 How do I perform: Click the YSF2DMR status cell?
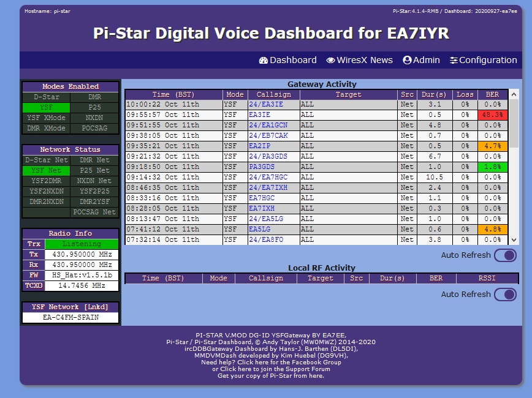point(46,181)
